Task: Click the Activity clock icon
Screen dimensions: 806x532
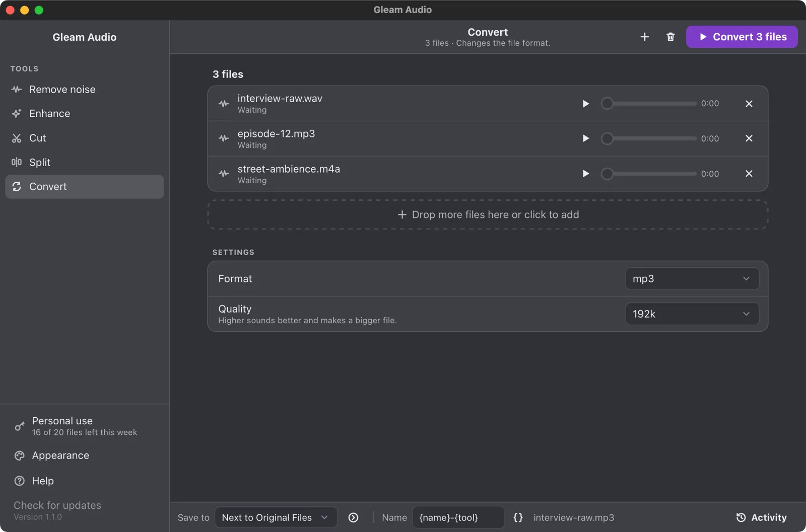Action: pos(741,517)
